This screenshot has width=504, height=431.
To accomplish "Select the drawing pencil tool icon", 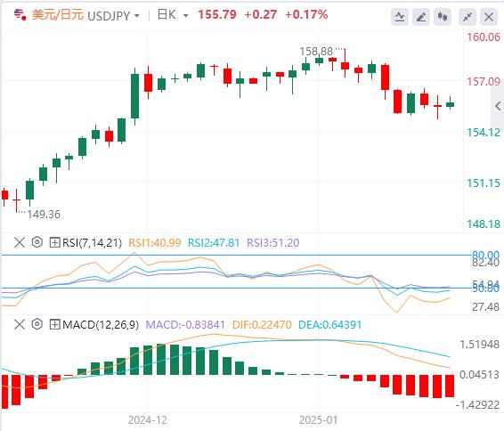I will [x=421, y=17].
